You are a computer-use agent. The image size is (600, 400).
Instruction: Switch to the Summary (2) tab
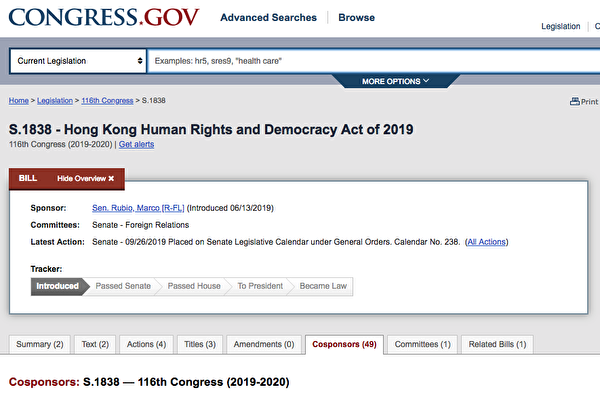[40, 344]
